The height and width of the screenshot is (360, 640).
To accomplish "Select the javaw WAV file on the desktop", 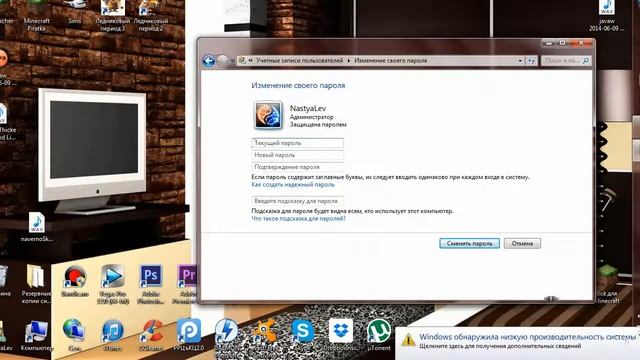I will click(607, 16).
